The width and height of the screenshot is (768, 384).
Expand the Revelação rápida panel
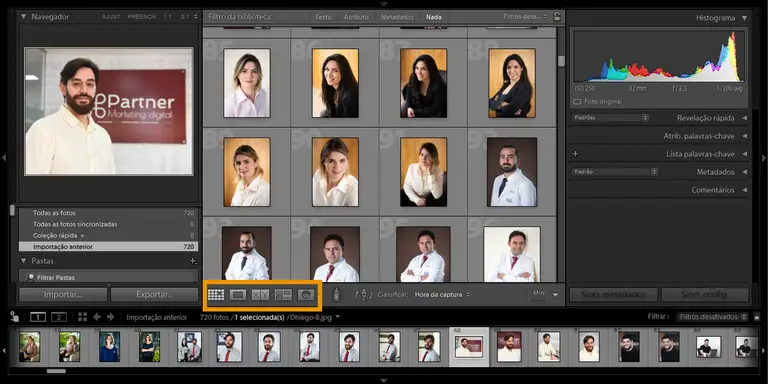[744, 118]
